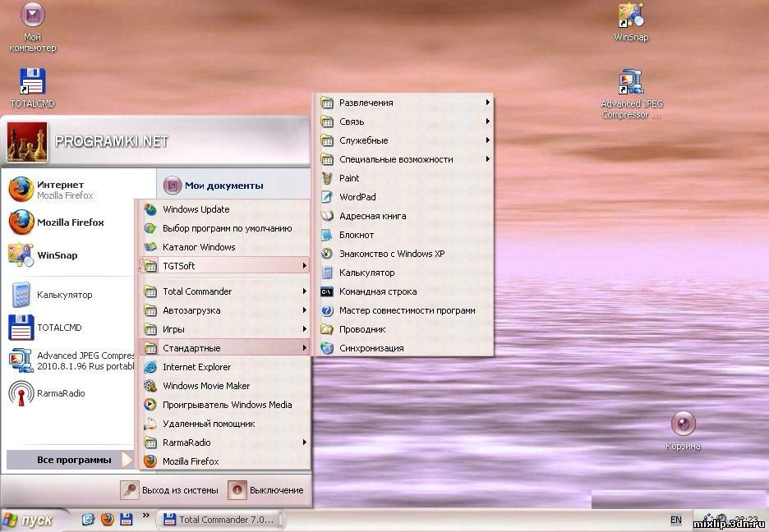
Task: Launch Paint from Стандартные submenu
Action: tap(404, 178)
